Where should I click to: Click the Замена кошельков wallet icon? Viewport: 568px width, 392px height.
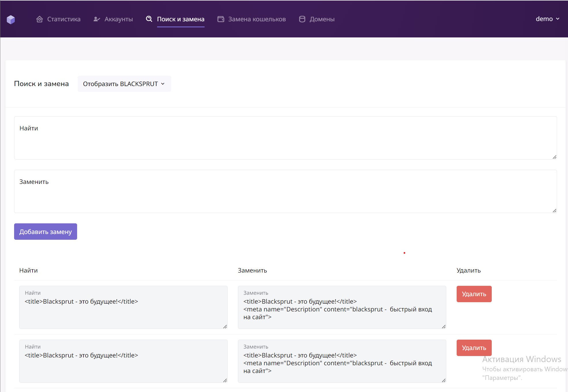(221, 19)
